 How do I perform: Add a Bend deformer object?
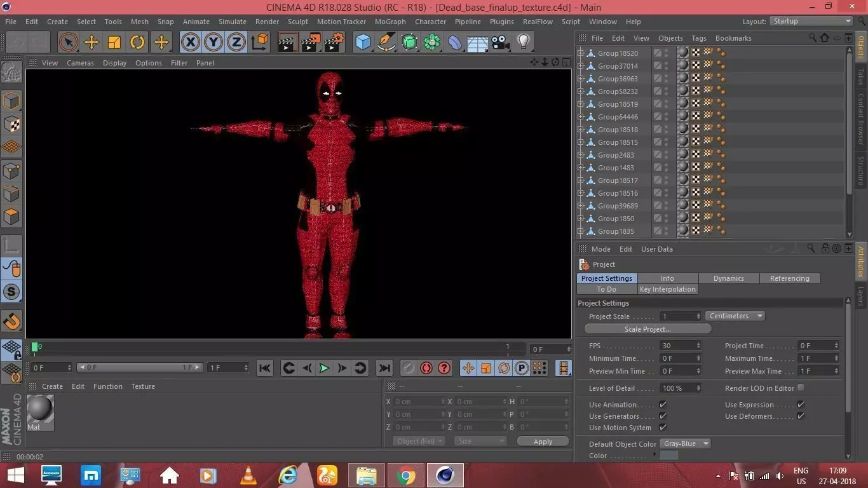tap(455, 43)
